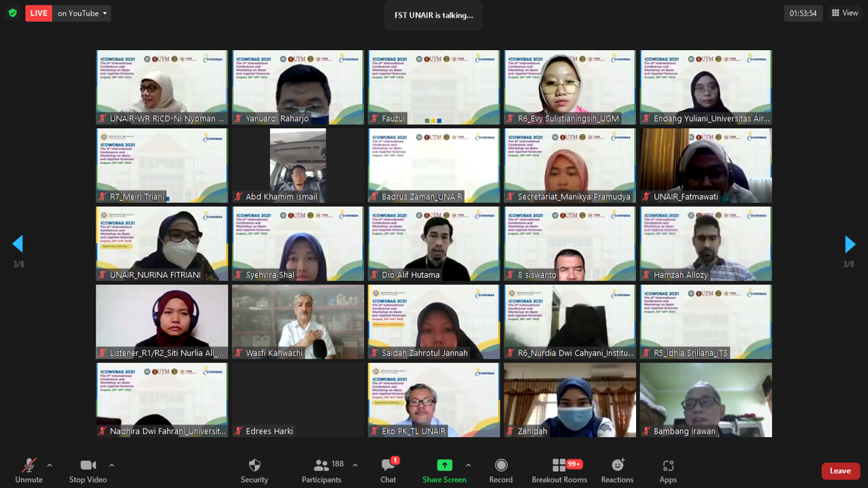Expand the arrow beside Share Screen
This screenshot has width=868, height=488.
[468, 465]
